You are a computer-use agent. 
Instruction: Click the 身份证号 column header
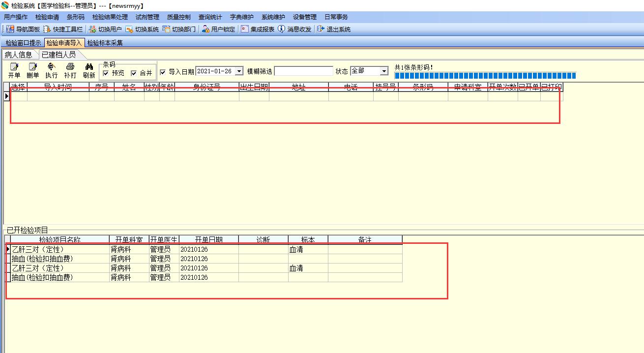tap(207, 88)
